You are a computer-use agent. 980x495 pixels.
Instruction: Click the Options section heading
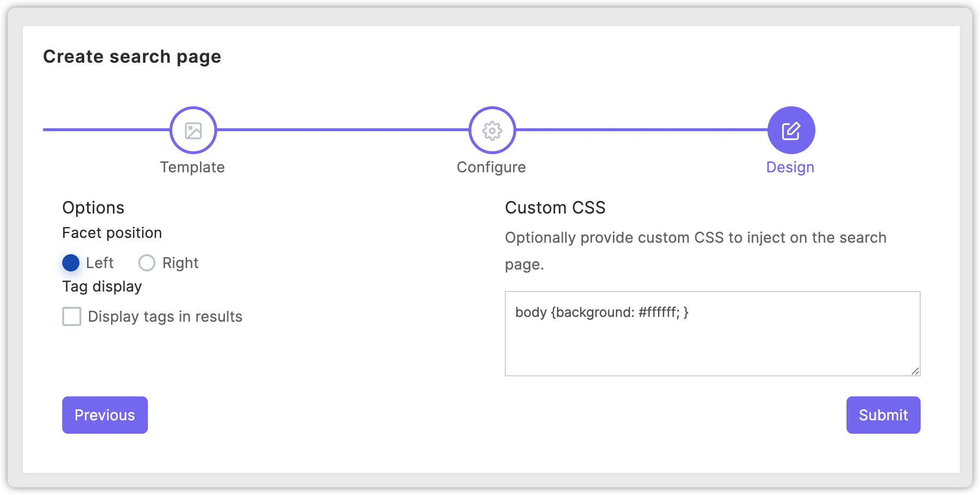93,207
